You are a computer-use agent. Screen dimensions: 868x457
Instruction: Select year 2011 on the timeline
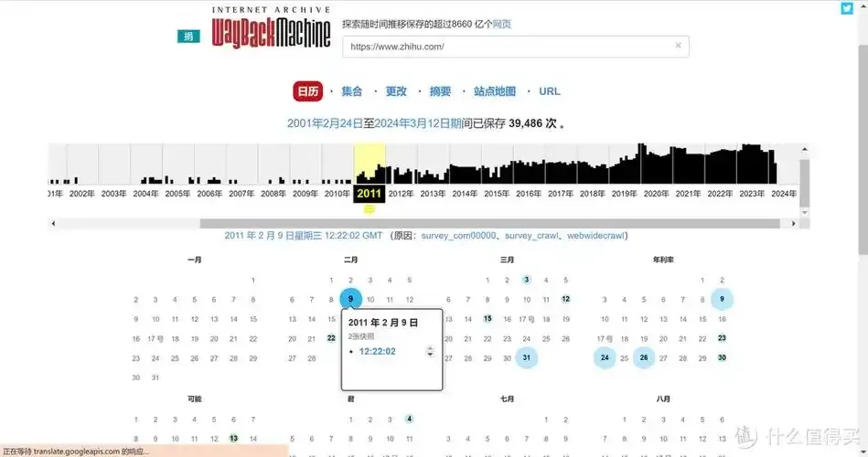tap(370, 194)
